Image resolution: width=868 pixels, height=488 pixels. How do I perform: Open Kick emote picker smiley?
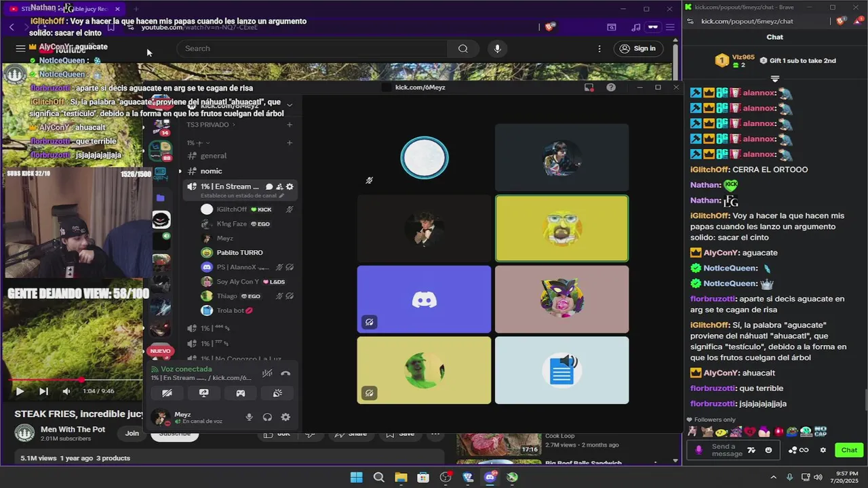click(x=768, y=450)
